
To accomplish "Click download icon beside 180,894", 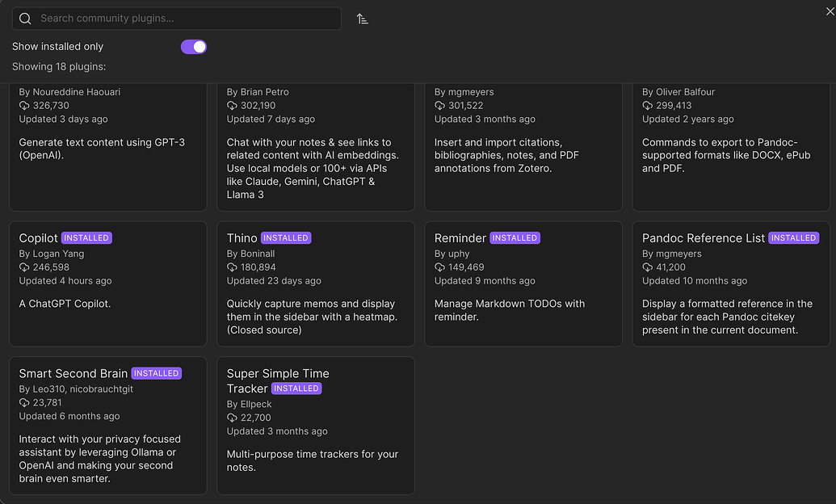I will point(232,267).
